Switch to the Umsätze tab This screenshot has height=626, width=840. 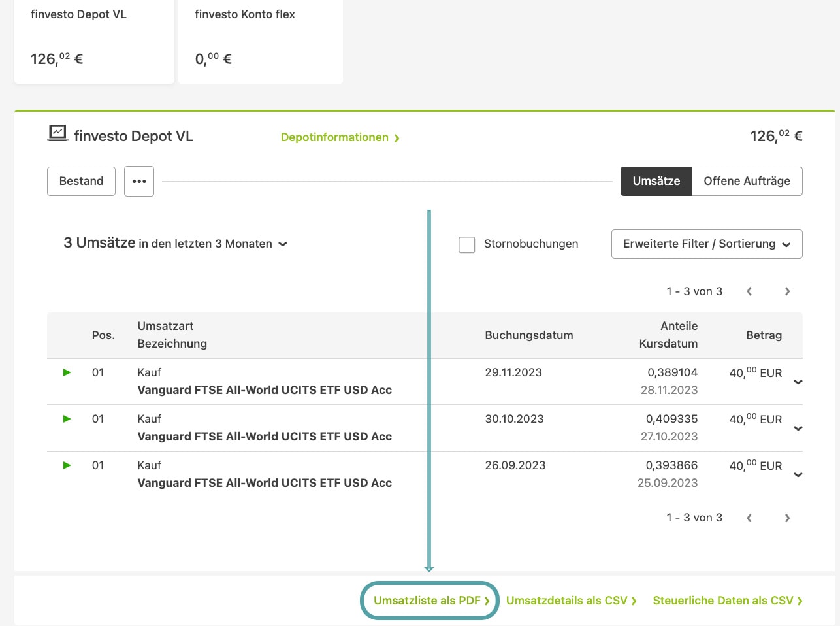click(656, 181)
